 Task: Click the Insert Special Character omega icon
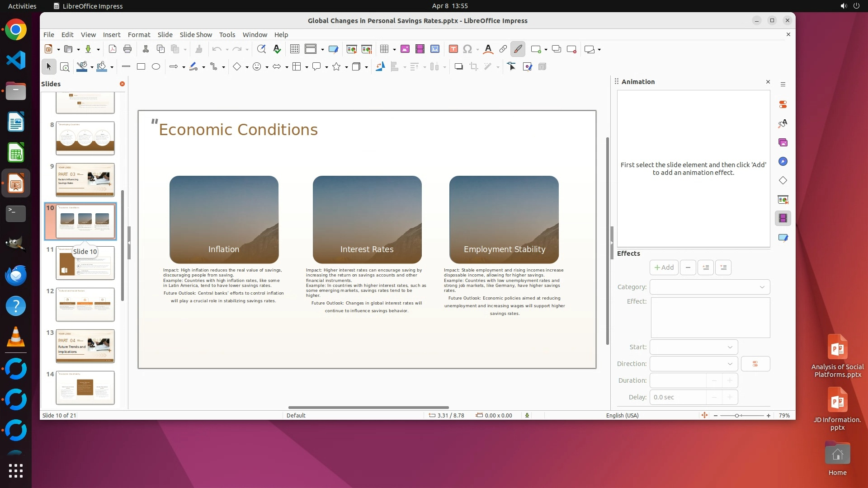coord(467,49)
